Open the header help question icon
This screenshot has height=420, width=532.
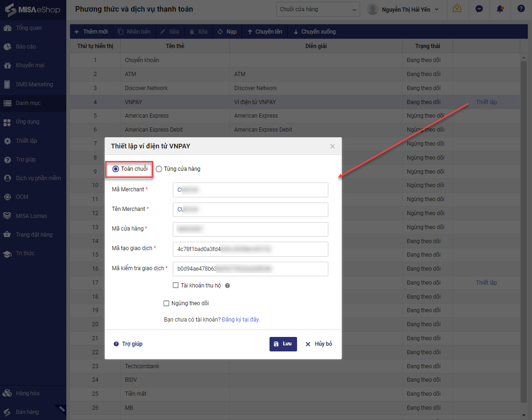(x=521, y=8)
